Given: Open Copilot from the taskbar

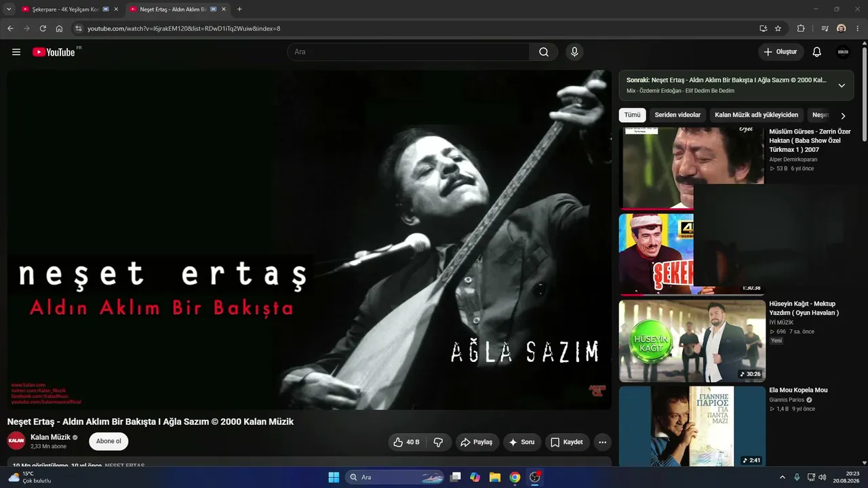Looking at the screenshot, I should coord(475,477).
